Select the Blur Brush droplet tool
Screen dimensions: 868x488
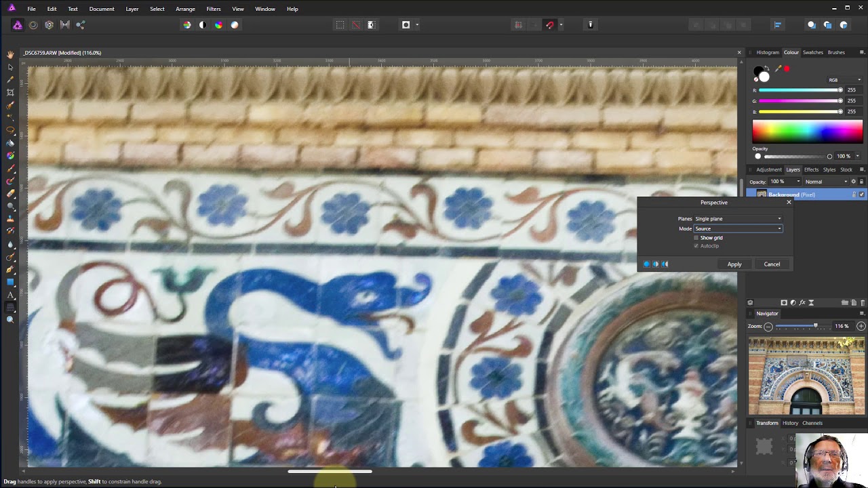pyautogui.click(x=10, y=244)
